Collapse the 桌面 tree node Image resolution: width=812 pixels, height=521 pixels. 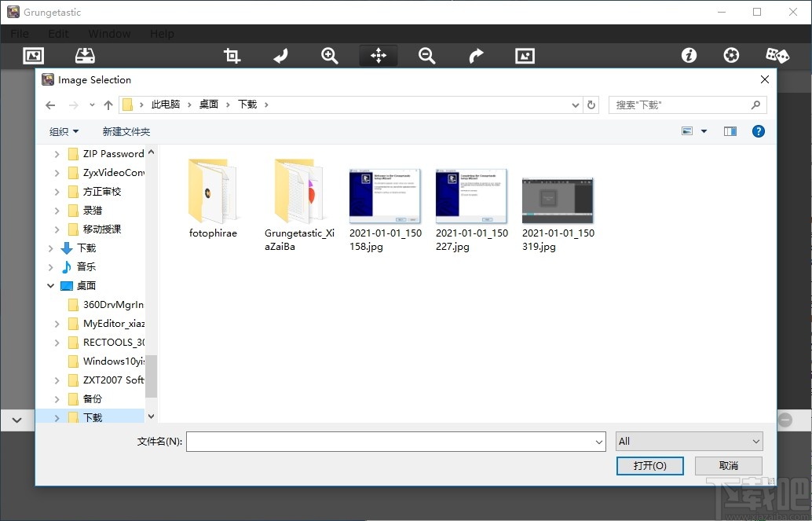pos(51,286)
